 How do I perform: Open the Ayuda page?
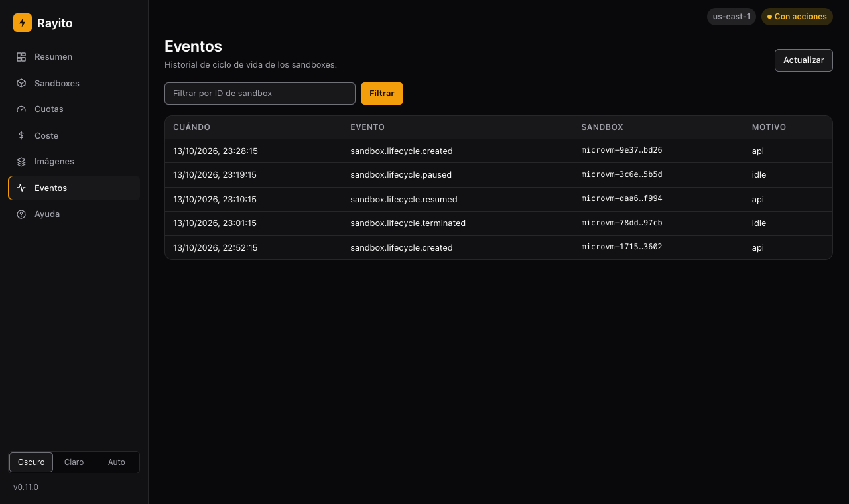click(x=74, y=214)
